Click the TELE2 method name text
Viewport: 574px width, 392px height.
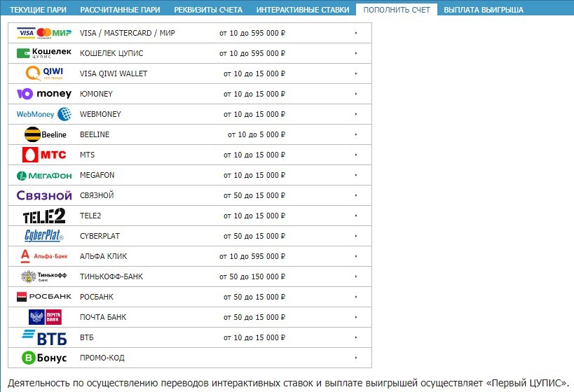click(x=90, y=216)
